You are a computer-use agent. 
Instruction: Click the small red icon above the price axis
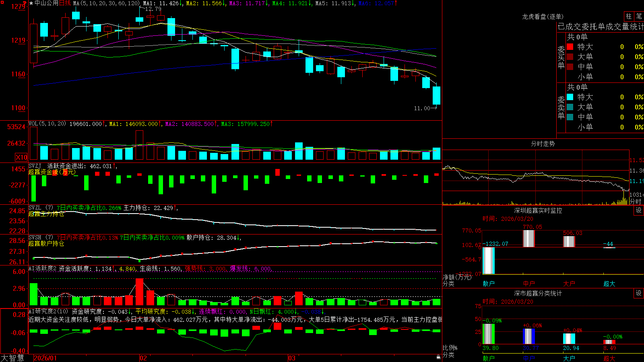[25, 2]
